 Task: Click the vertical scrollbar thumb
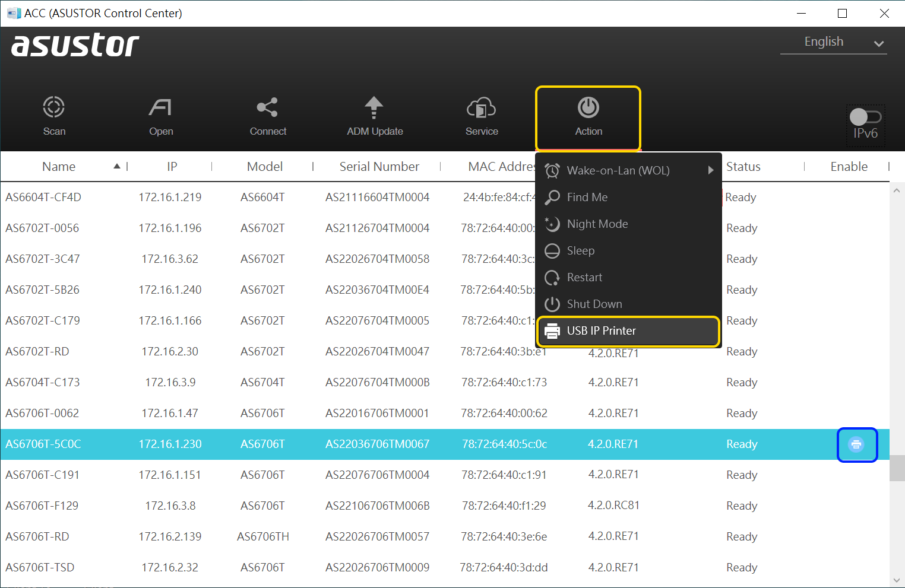(897, 468)
